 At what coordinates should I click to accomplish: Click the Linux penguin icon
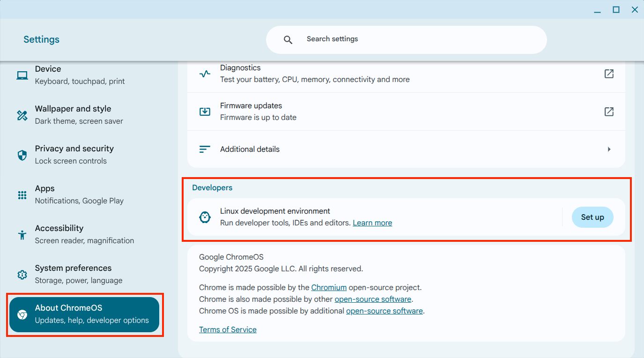click(x=205, y=217)
